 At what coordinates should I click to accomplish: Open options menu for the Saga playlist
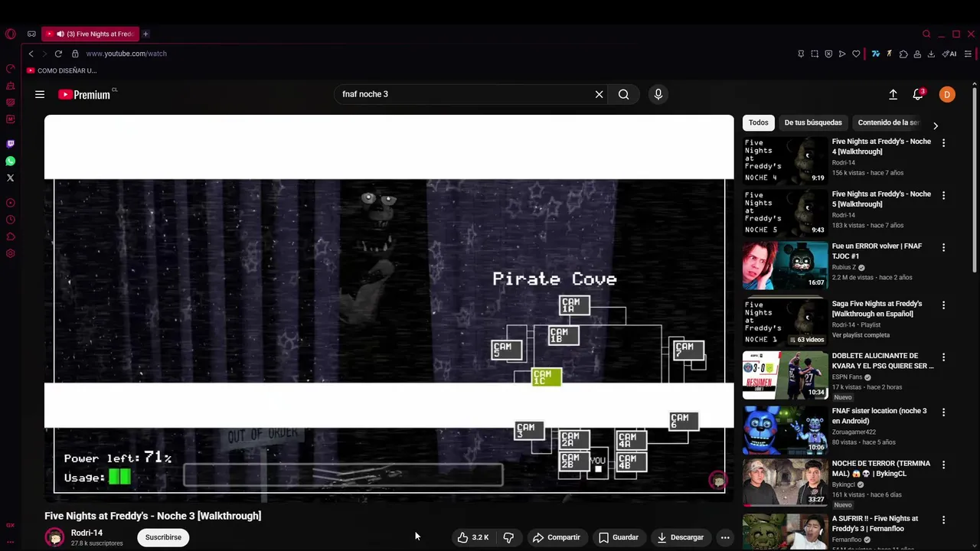coord(943,305)
